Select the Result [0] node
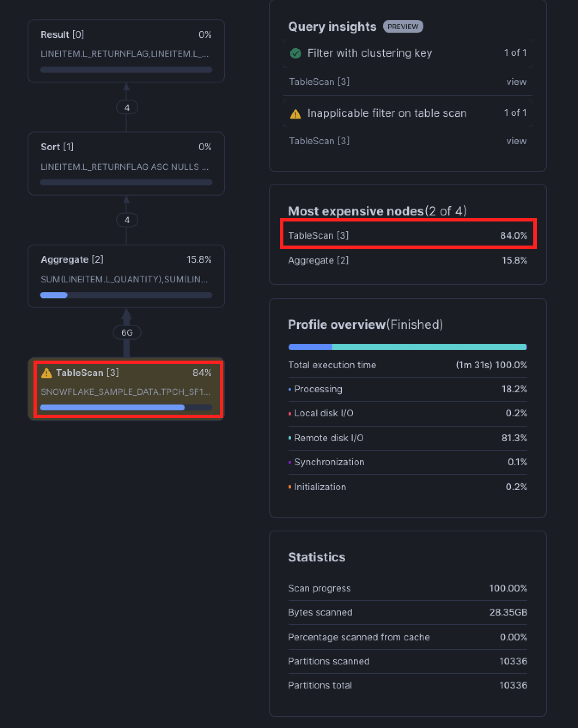Viewport: 578px width, 728px height. tap(126, 51)
